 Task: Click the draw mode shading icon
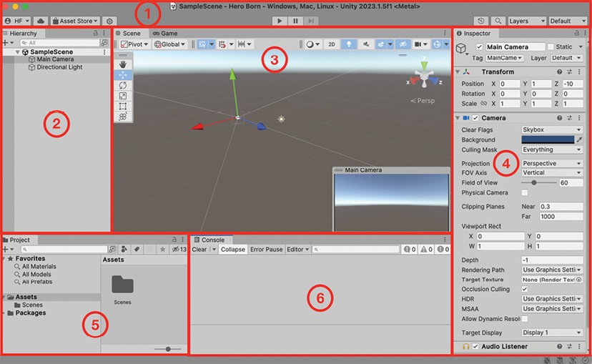[310, 44]
